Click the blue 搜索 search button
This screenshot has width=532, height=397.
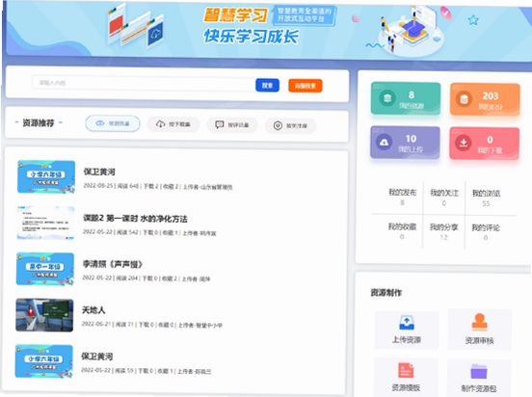tap(267, 85)
